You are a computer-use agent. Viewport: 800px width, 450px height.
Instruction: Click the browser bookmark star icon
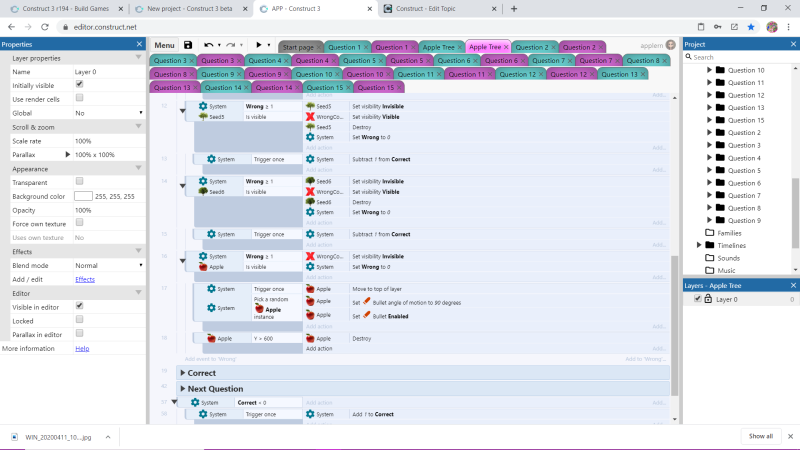tap(751, 27)
